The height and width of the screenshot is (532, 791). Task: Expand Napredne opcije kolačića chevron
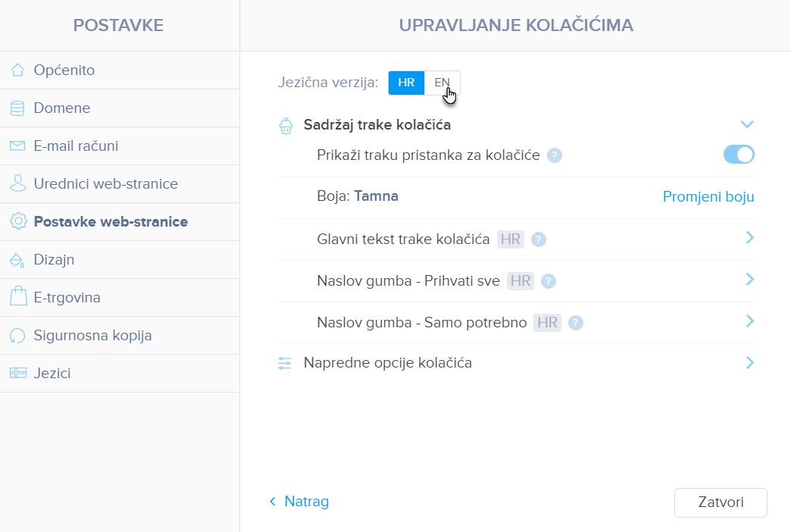749,363
